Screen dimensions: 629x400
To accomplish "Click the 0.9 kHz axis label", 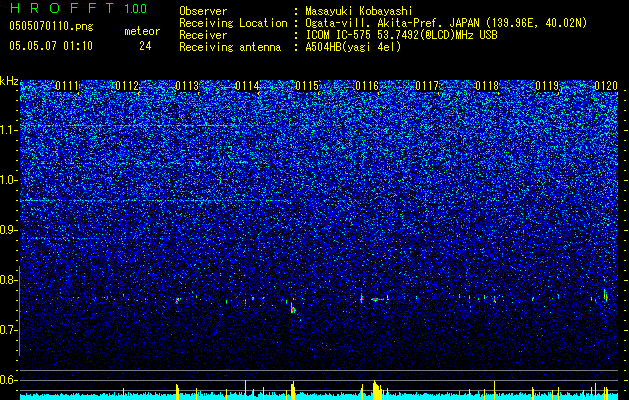I will [x=9, y=230].
